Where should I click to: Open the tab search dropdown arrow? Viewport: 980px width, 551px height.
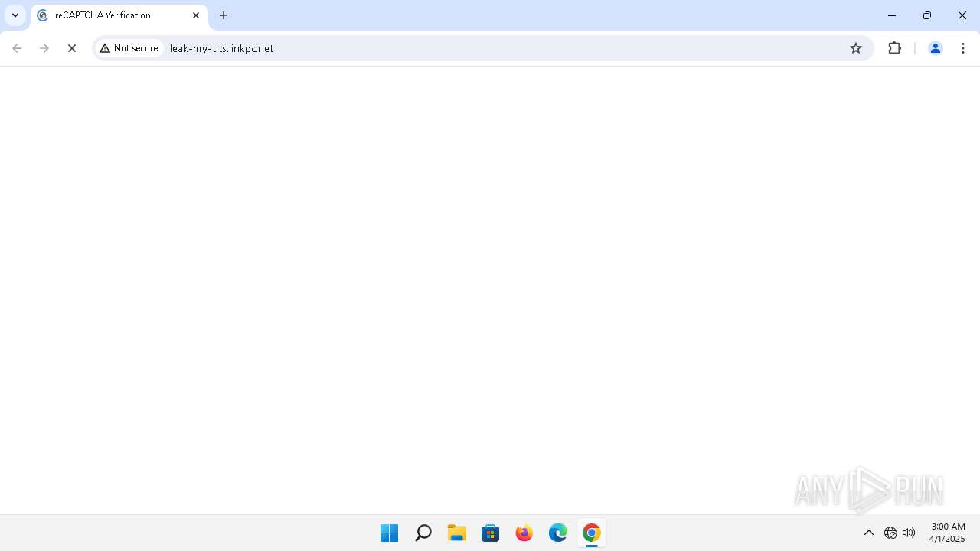tap(15, 15)
